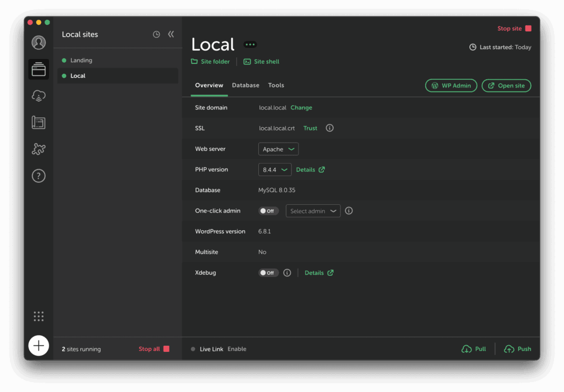Click the Xdebug info icon
This screenshot has height=392, width=564.
coord(286,273)
